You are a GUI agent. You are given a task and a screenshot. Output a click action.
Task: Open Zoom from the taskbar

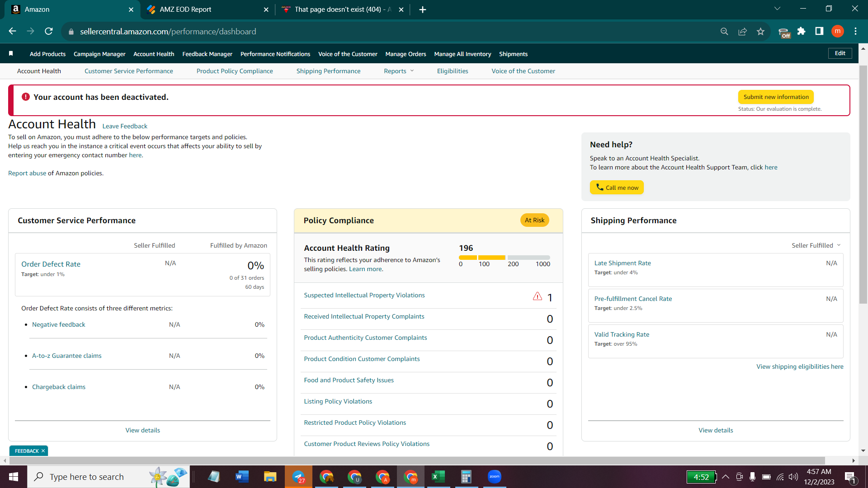494,477
